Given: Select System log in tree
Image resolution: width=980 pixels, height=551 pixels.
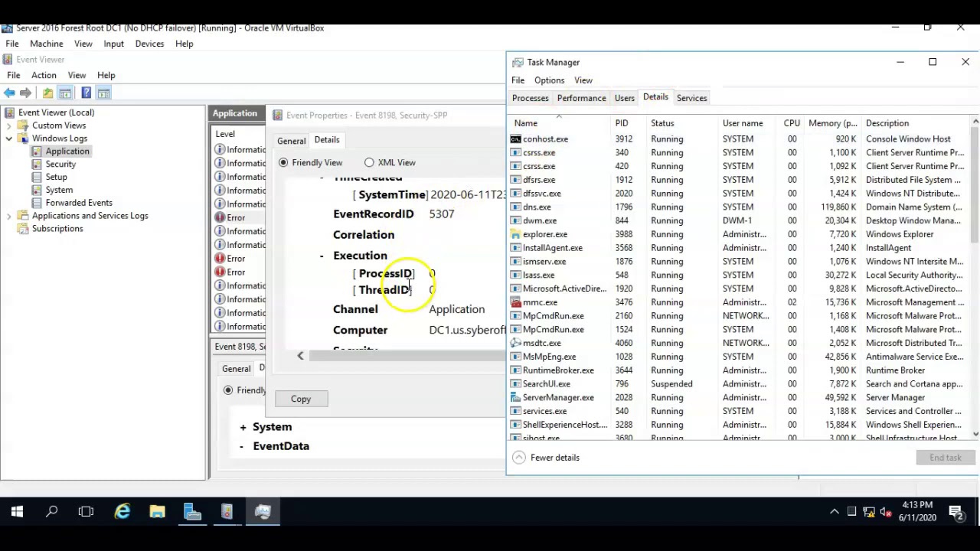Looking at the screenshot, I should click(x=59, y=190).
